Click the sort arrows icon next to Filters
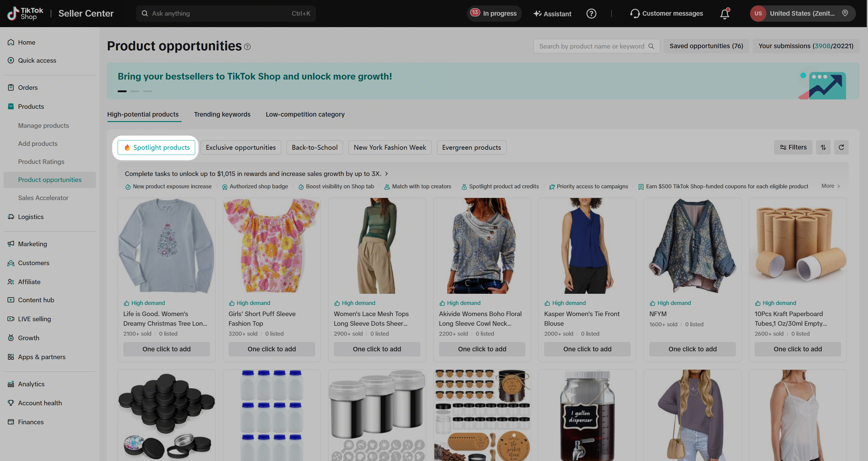868x461 pixels. [823, 148]
